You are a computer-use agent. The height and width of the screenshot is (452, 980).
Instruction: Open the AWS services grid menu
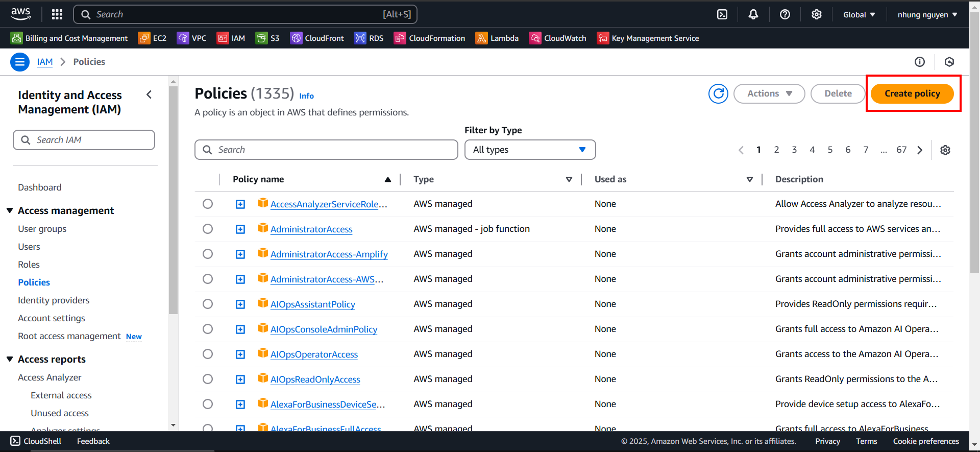point(57,14)
